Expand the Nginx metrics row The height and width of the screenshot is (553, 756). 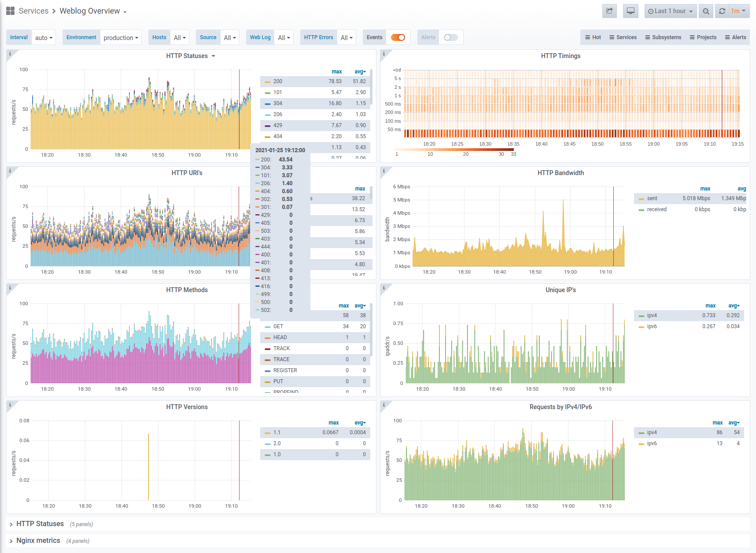[38, 541]
